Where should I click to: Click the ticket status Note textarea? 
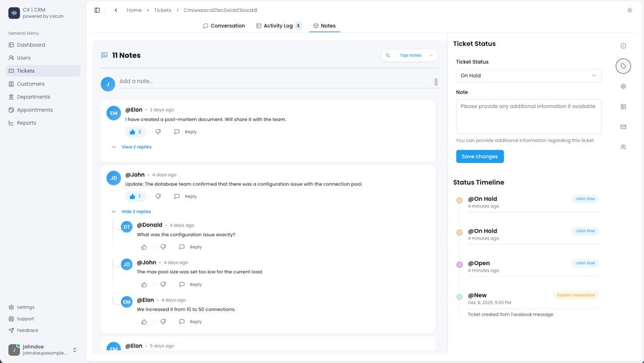528,116
